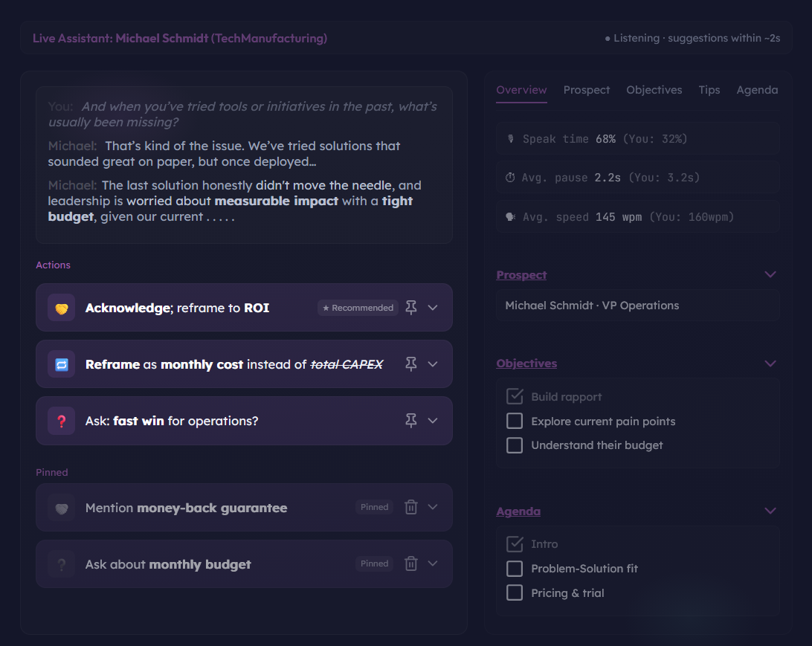Viewport: 812px width, 646px height.
Task: Select the handshake icon on the Acknowledge suggestion
Action: click(x=61, y=307)
